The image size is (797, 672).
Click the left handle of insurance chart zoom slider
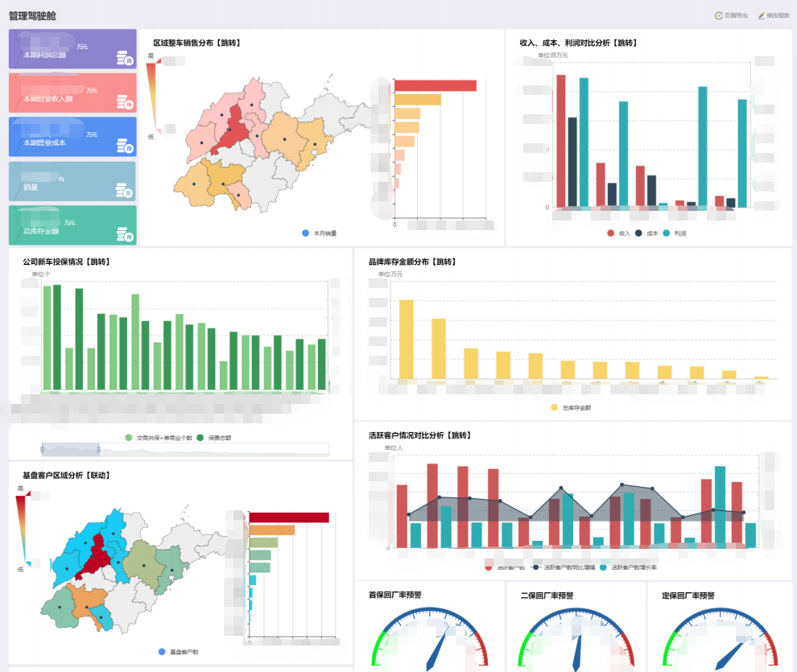(42, 449)
